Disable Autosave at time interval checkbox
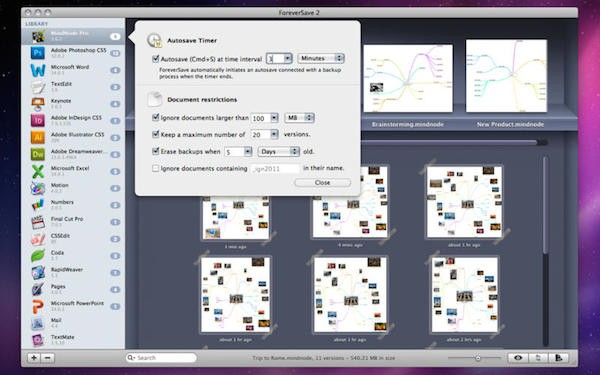Screen dimensions: 600x375 point(155,59)
